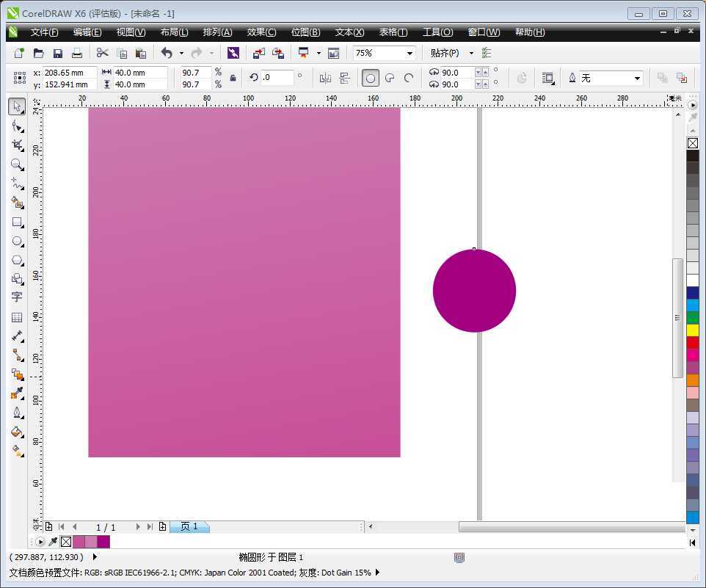Click the Polygon tool

coord(18,261)
